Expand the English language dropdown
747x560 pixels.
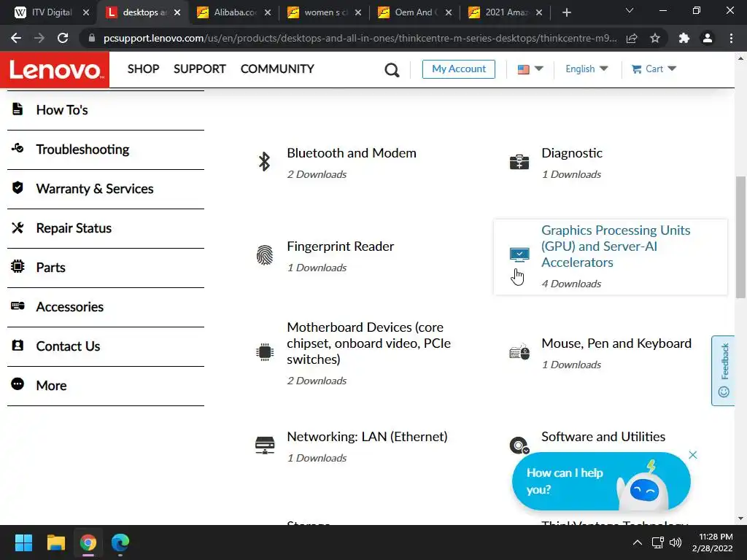(x=587, y=69)
